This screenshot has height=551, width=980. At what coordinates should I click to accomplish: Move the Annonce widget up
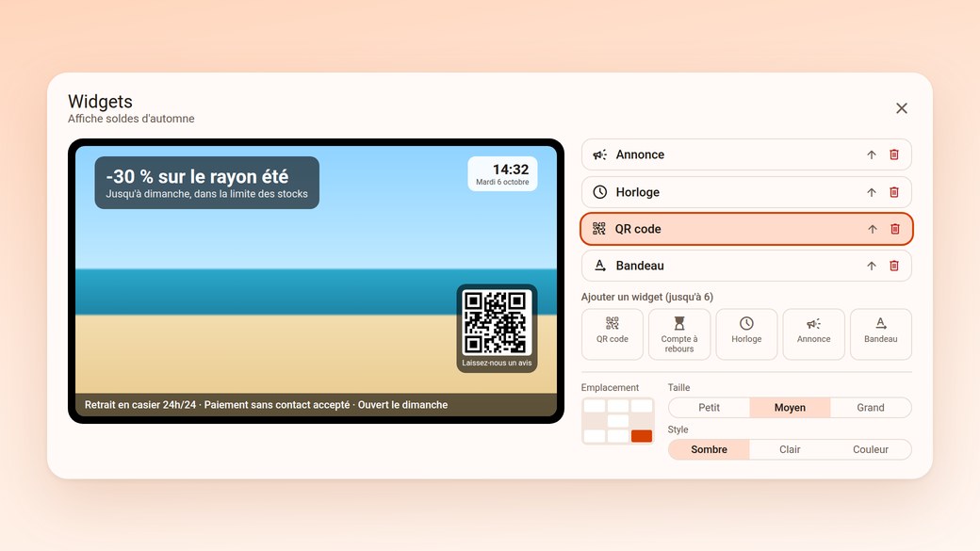(x=872, y=154)
